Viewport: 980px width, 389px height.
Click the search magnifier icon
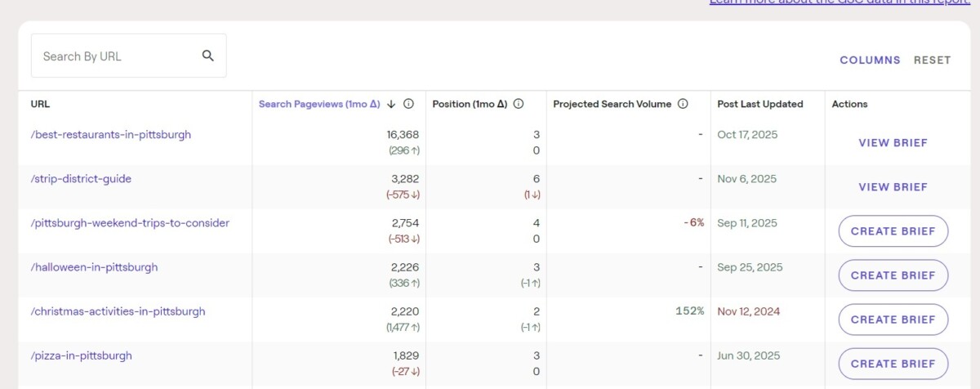[x=207, y=56]
